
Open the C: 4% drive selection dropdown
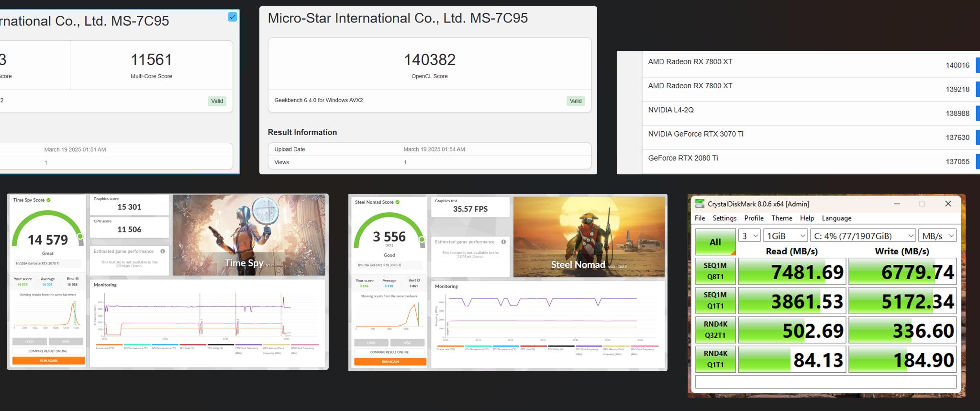pos(863,236)
